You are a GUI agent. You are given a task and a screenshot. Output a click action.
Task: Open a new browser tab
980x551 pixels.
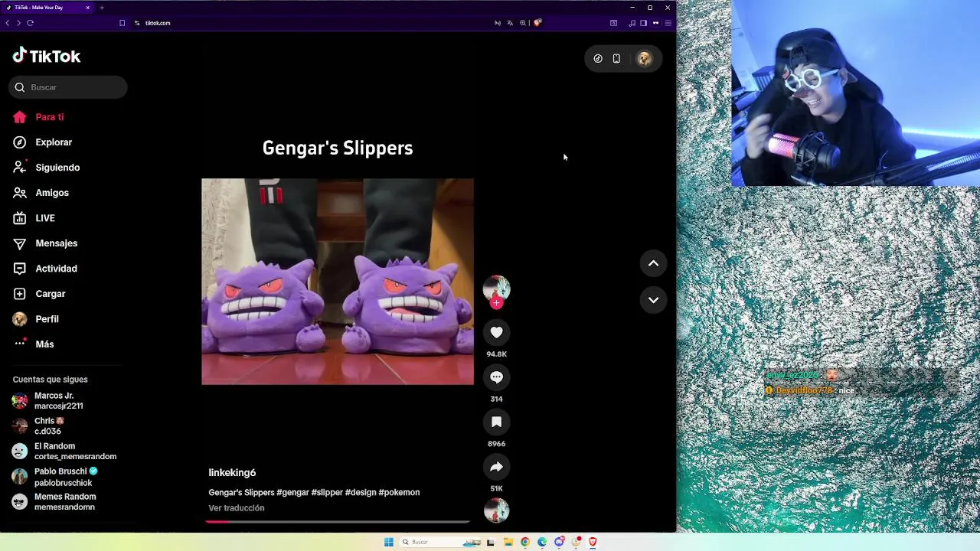[101, 8]
